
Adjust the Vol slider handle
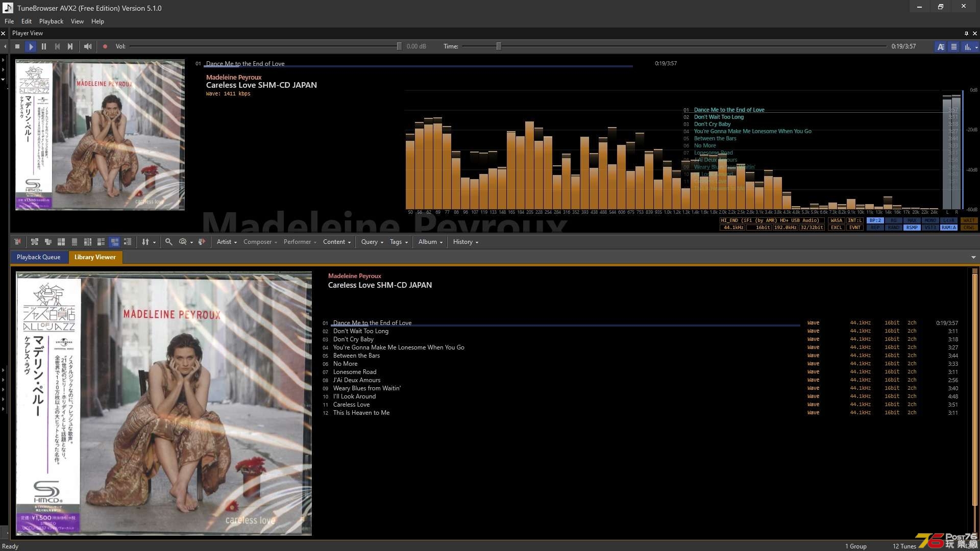(x=399, y=46)
